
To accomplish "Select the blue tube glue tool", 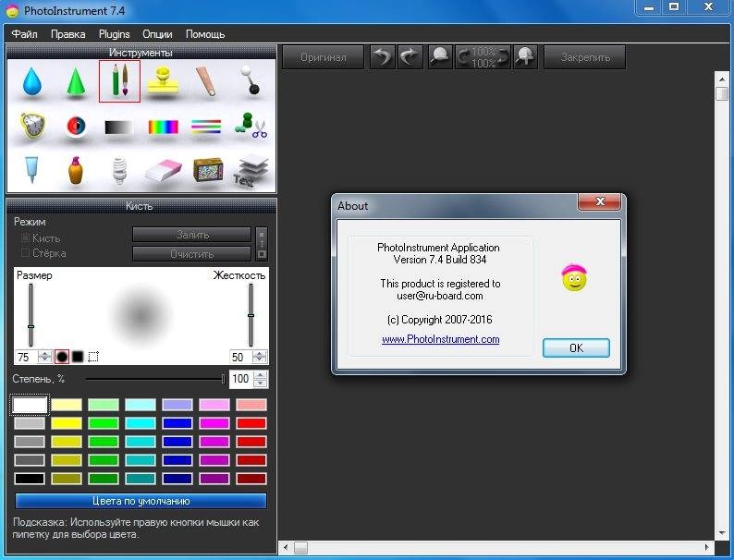I will pos(31,169).
